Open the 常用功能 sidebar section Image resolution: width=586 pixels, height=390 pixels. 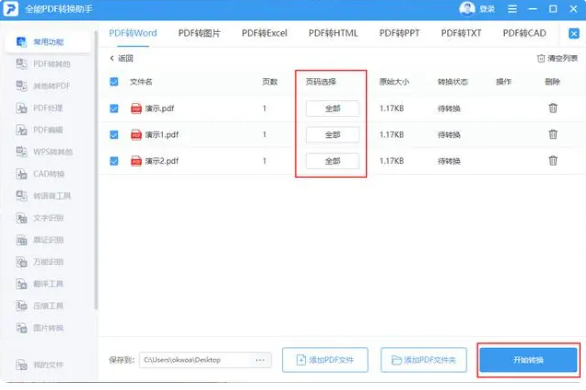(47, 41)
